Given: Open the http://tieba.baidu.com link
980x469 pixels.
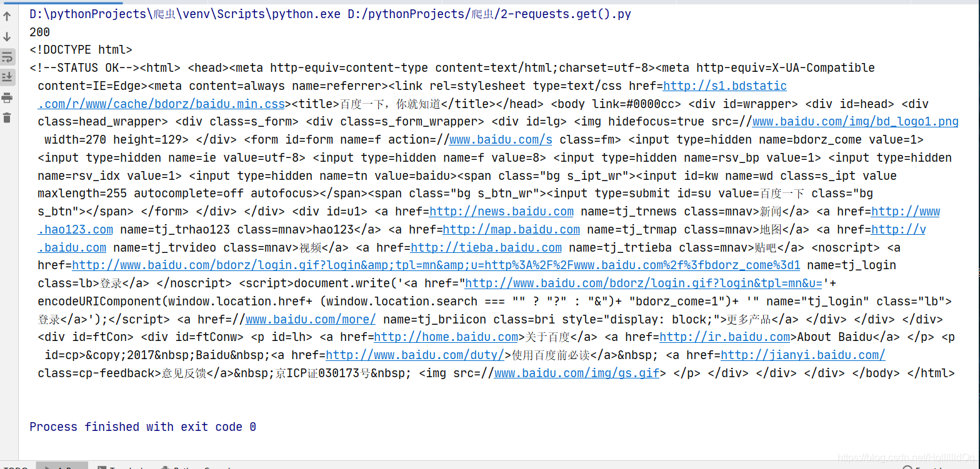Looking at the screenshot, I should tap(486, 247).
